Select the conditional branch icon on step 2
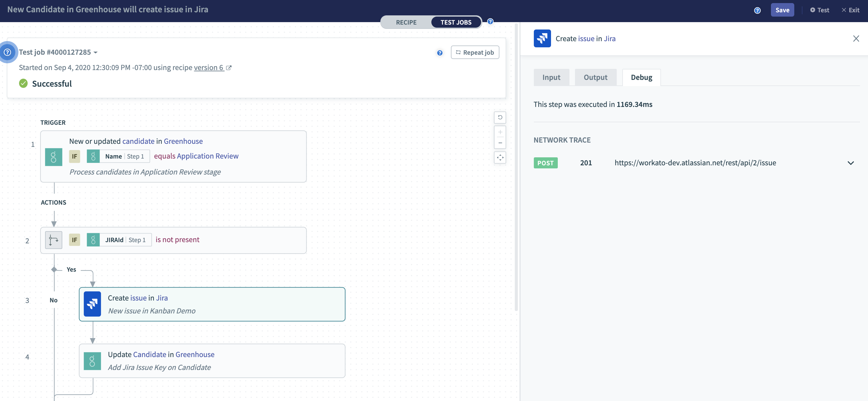Screen dimensions: 868x401 (x=53, y=240)
